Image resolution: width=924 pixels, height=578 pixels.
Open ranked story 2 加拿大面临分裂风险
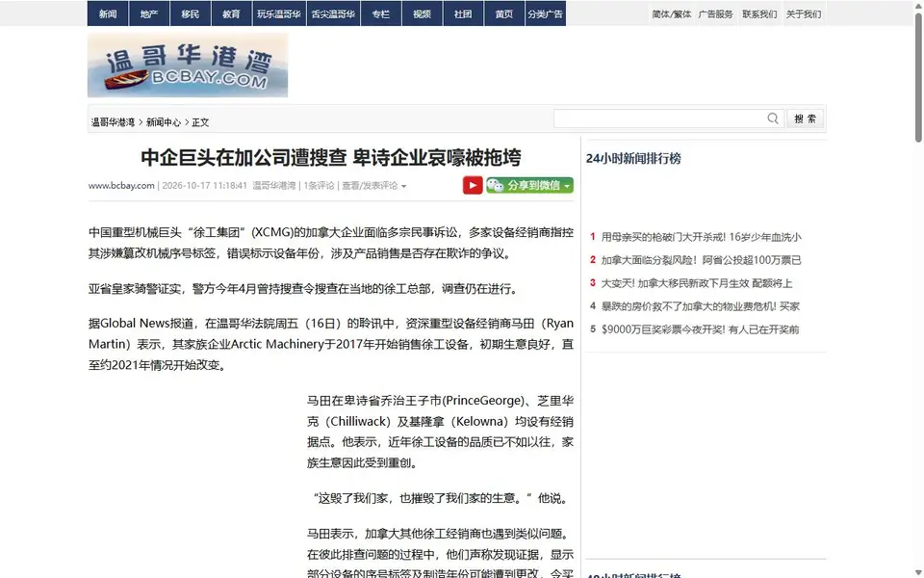click(x=701, y=260)
